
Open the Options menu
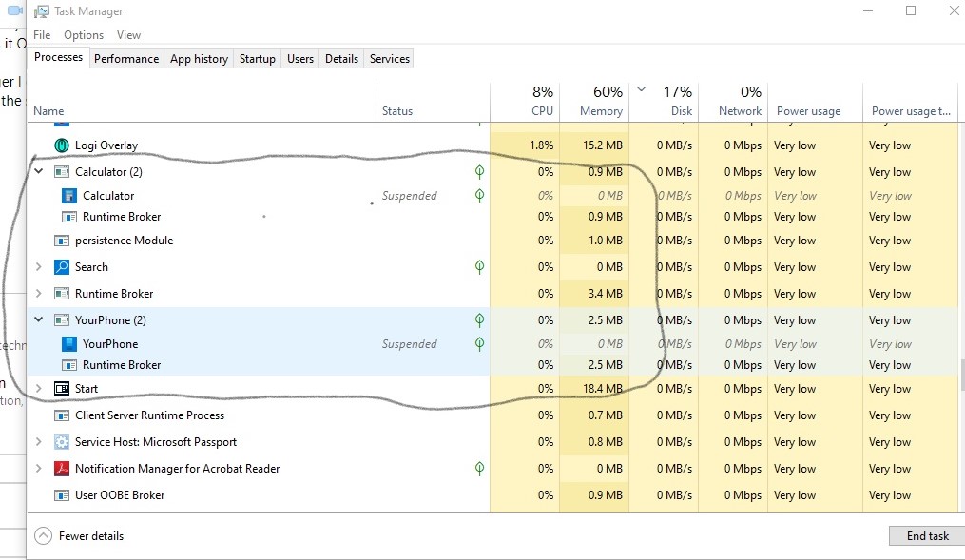tap(84, 35)
